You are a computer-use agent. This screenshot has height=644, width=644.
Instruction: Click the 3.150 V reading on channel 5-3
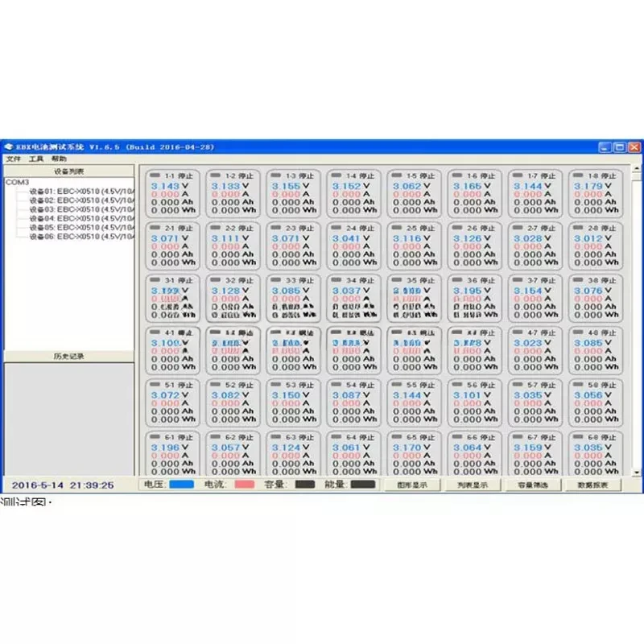click(x=291, y=394)
